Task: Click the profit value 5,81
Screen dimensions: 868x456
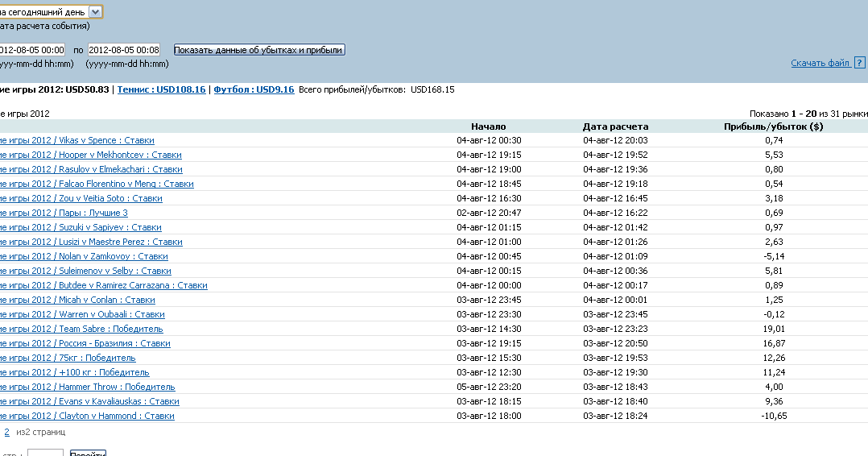Action: click(774, 271)
